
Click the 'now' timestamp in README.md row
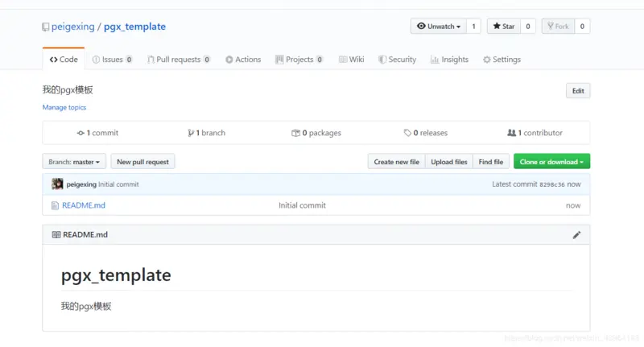(x=573, y=205)
